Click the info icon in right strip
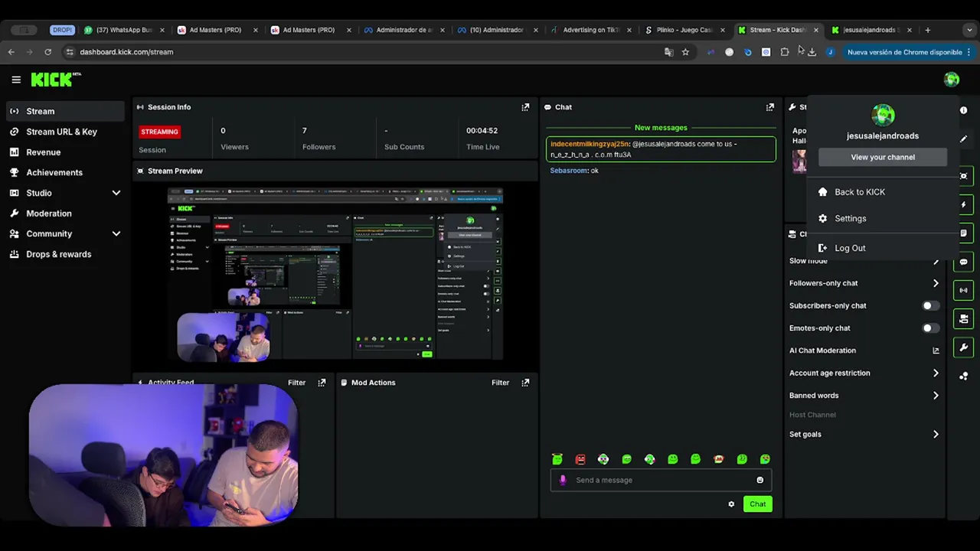Image resolution: width=980 pixels, height=551 pixels. pos(964,110)
